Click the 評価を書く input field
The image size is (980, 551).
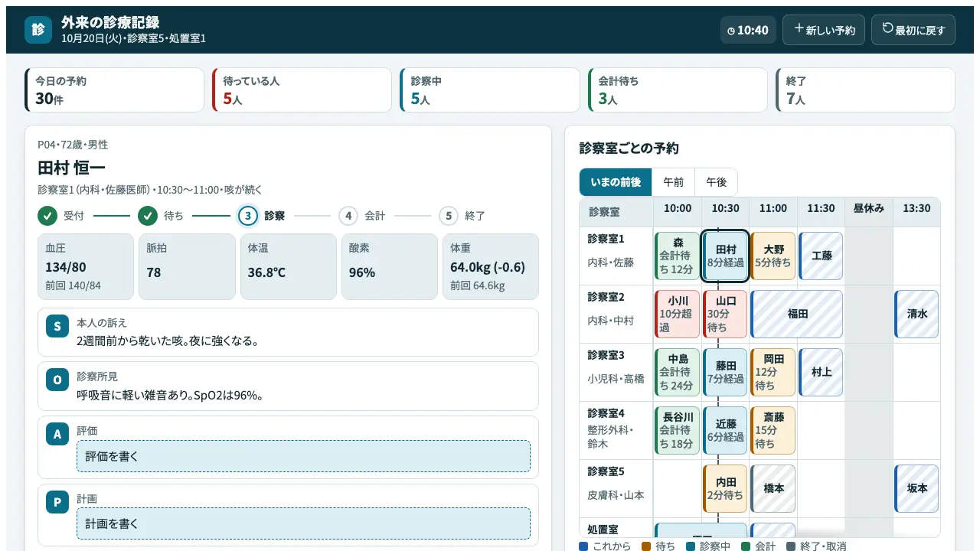(303, 456)
